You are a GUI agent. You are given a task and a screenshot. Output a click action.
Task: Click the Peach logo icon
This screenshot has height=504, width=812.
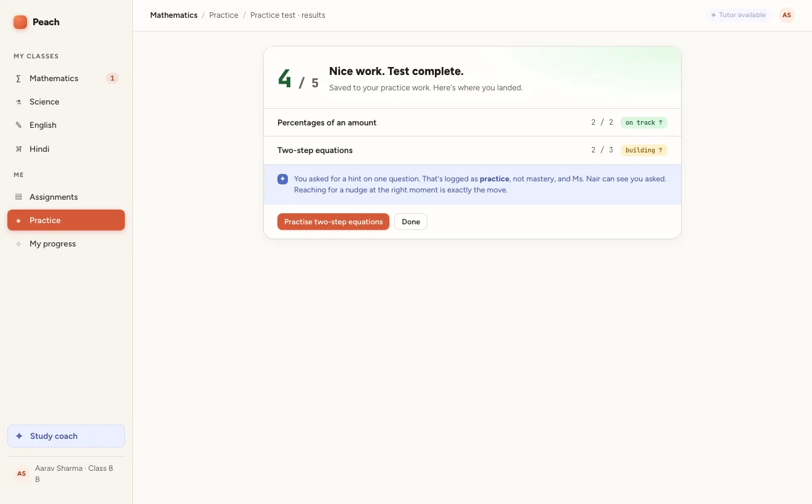[20, 22]
